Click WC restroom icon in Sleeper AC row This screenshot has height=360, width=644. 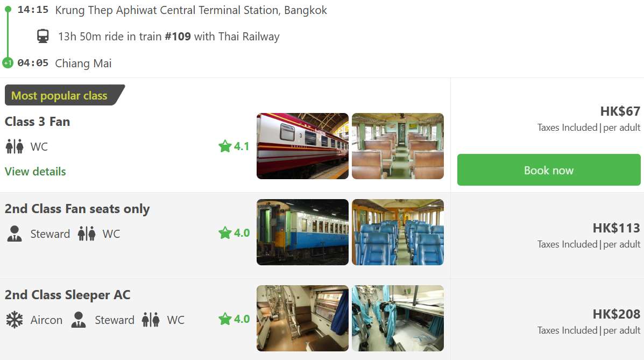pos(151,320)
